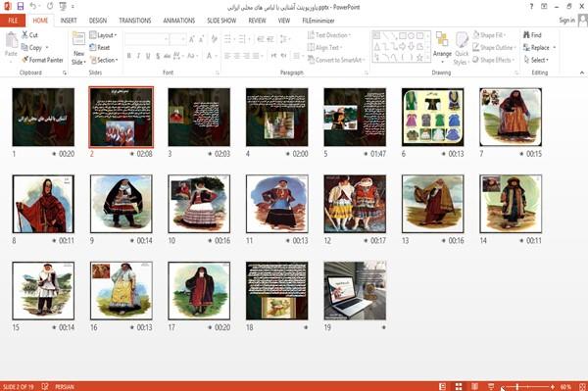Click the Save icon in quick access toolbar
The image size is (588, 391).
pos(21,6)
